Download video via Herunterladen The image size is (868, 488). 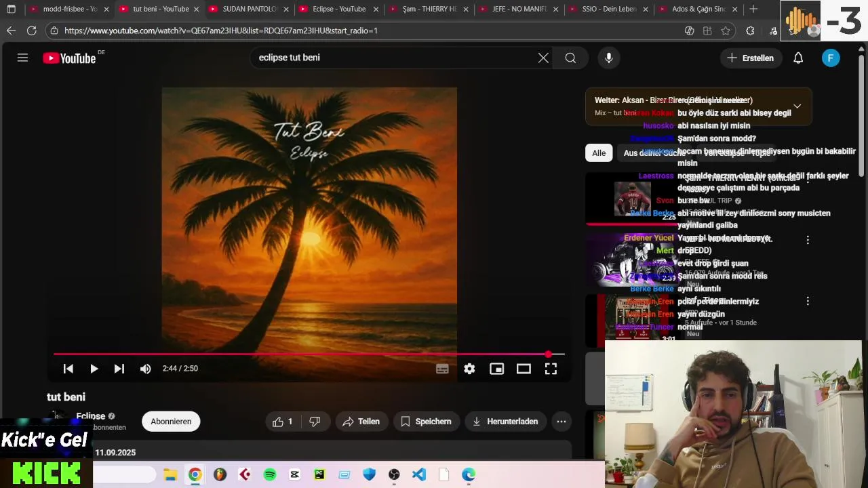click(x=505, y=422)
